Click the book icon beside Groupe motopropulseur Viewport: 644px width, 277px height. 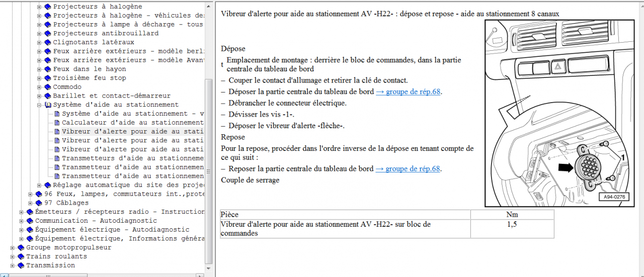click(x=21, y=248)
